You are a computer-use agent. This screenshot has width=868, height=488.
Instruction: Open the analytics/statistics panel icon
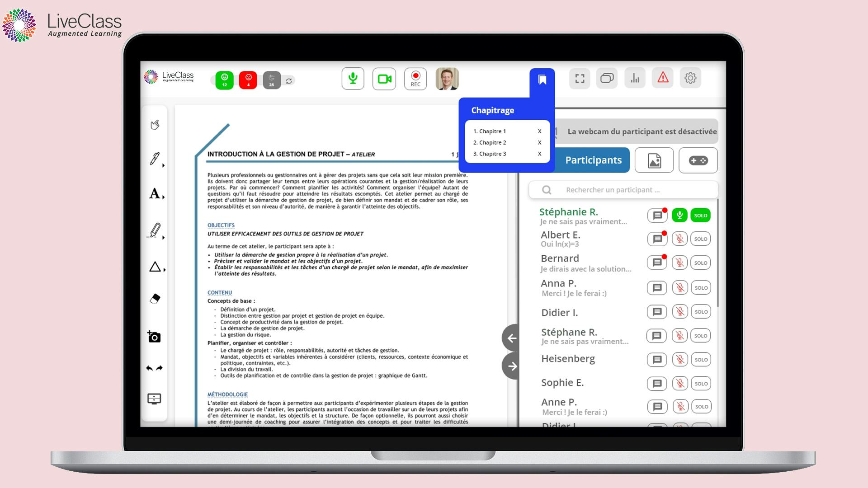[x=634, y=77]
